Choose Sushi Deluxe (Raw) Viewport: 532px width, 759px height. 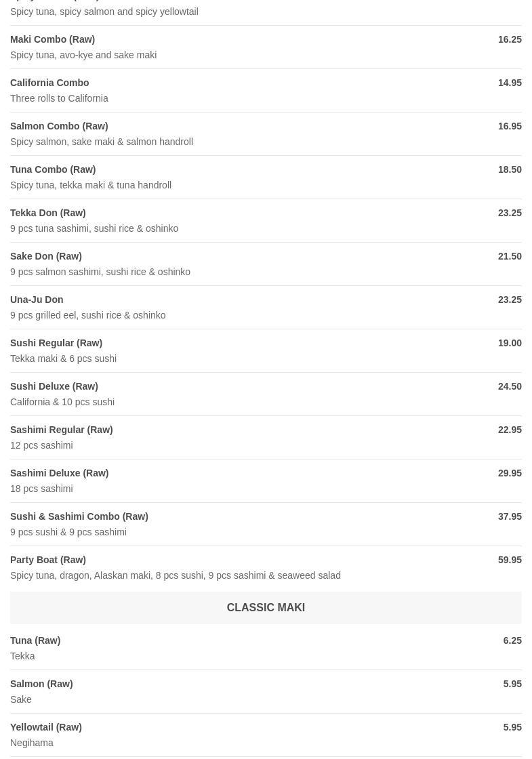266,394
